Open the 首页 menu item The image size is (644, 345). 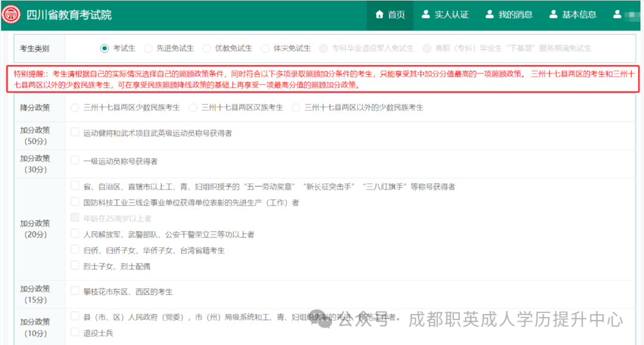click(390, 15)
